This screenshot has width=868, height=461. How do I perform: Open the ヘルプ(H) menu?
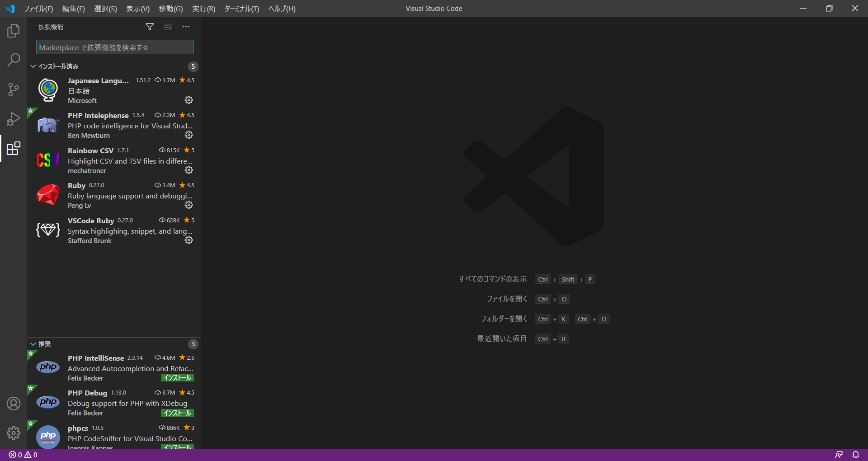[282, 9]
